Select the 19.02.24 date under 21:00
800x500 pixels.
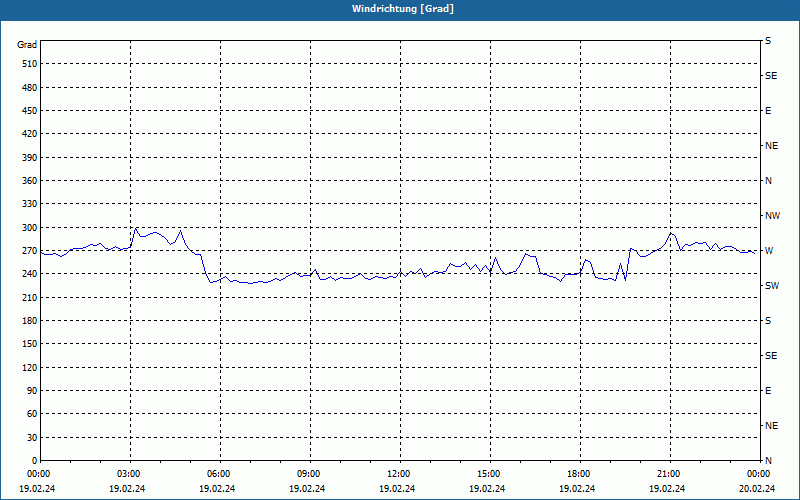pos(667,488)
